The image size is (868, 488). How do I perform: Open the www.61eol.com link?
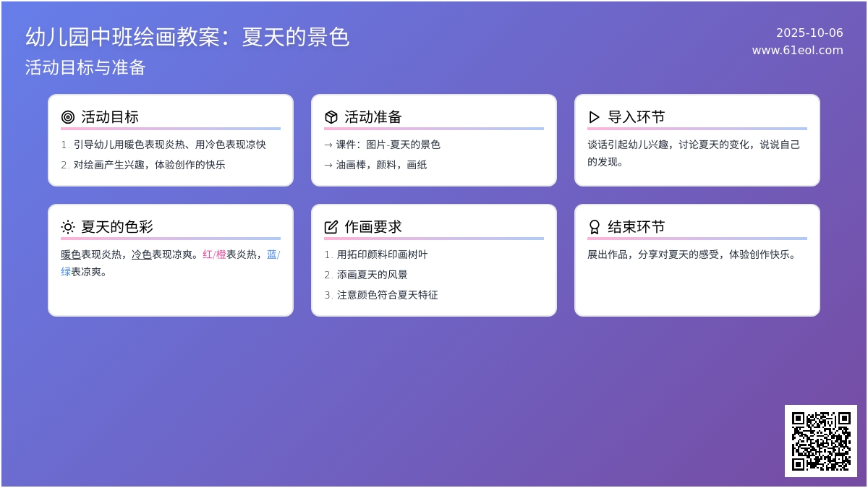point(797,51)
